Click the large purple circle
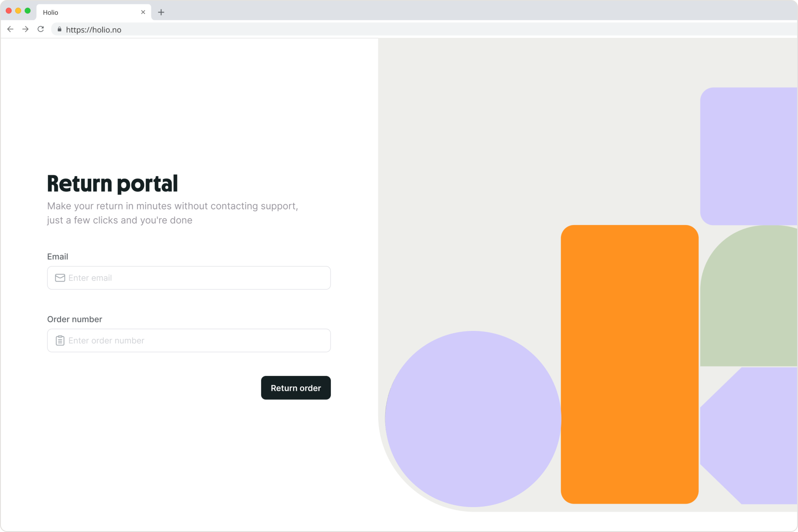The width and height of the screenshot is (798, 532). [473, 419]
